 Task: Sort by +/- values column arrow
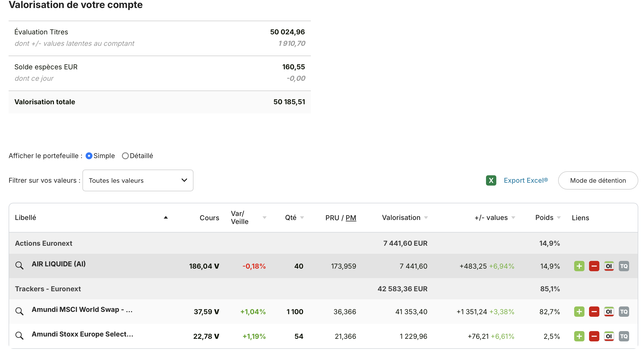[x=513, y=218]
